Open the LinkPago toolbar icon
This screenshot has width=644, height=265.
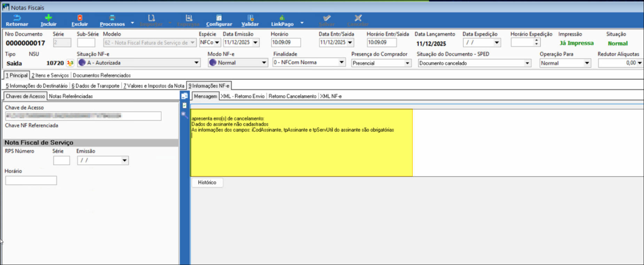click(282, 18)
